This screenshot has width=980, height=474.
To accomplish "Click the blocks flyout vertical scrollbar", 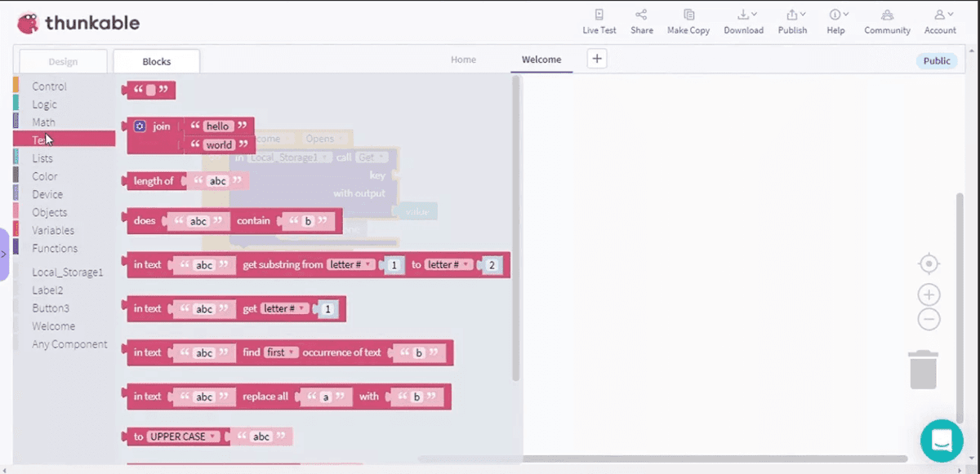I will click(515, 228).
